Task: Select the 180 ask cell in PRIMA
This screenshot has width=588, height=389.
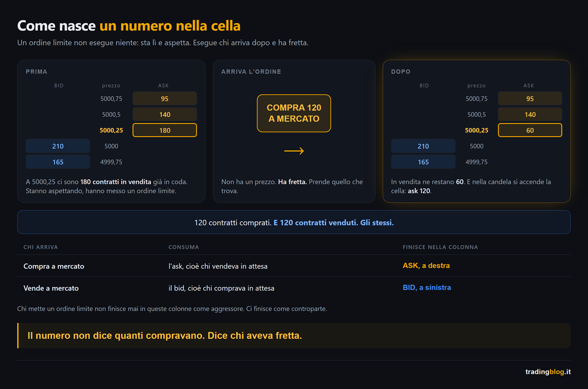Action: (165, 130)
